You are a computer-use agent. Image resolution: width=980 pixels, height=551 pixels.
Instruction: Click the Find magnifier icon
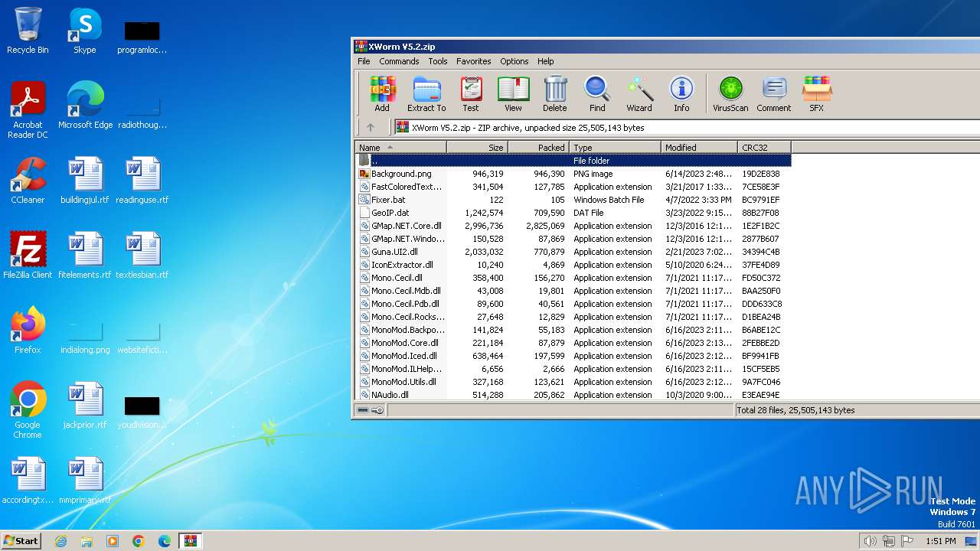[597, 94]
